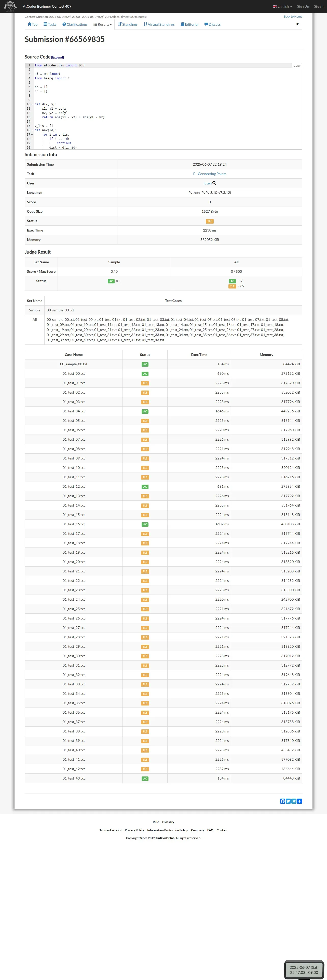Click AC badge for 01_test_43.txt row
This screenshot has width=327, height=980.
tap(145, 779)
